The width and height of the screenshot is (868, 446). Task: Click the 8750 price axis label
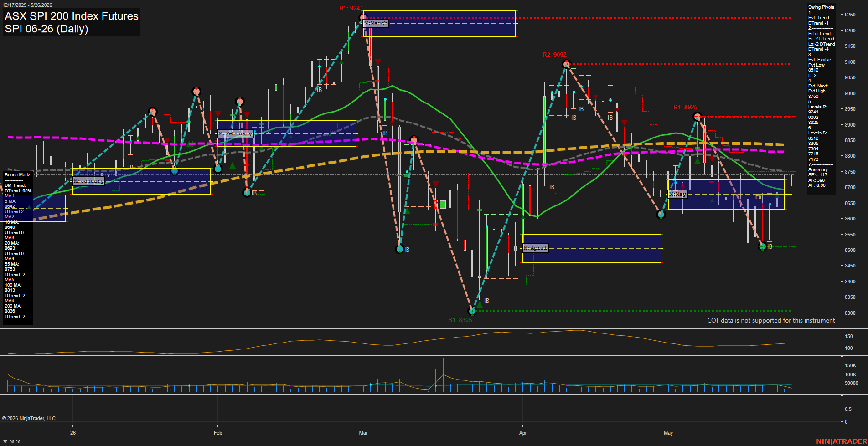click(850, 172)
